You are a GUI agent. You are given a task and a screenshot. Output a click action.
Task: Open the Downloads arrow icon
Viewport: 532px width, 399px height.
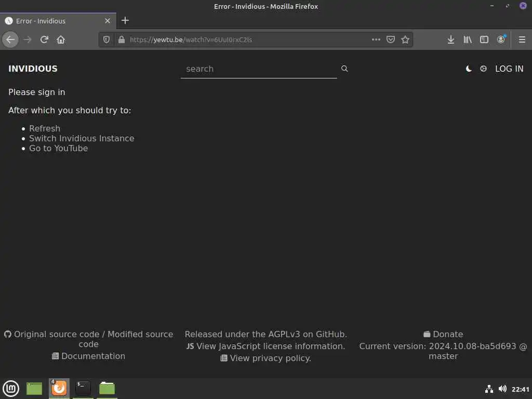[x=450, y=39]
